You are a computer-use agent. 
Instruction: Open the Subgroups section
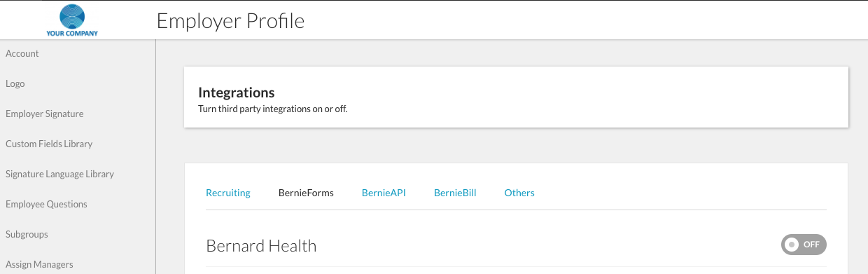point(25,234)
